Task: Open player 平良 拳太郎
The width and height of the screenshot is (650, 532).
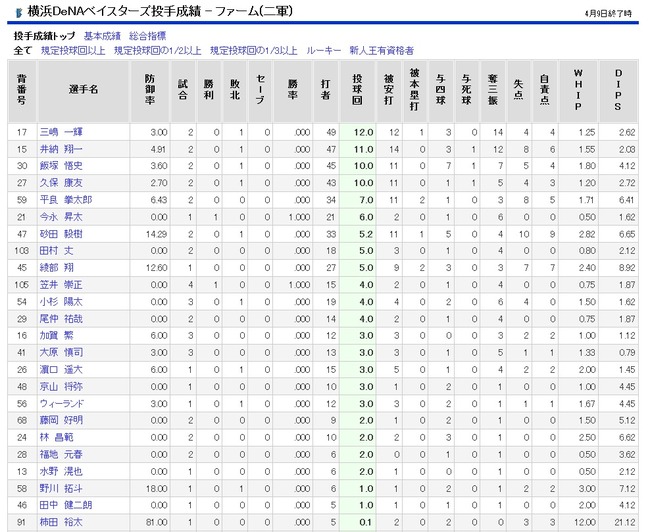Action: [66, 200]
